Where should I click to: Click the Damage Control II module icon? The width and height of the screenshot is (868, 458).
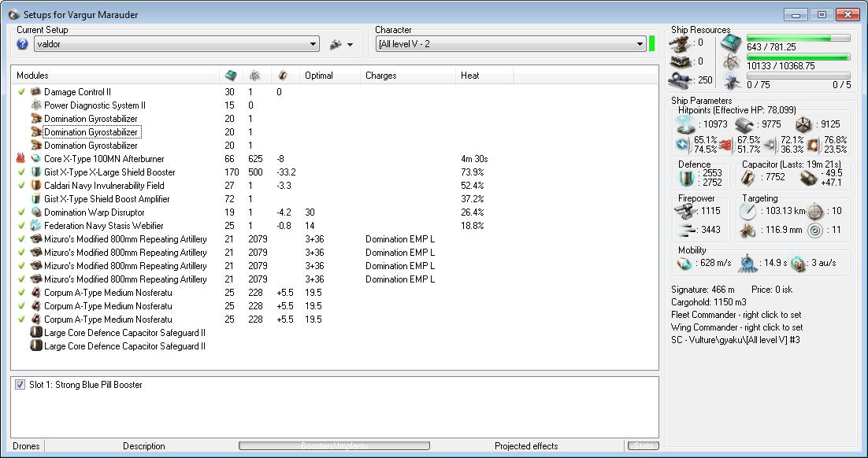[x=36, y=92]
